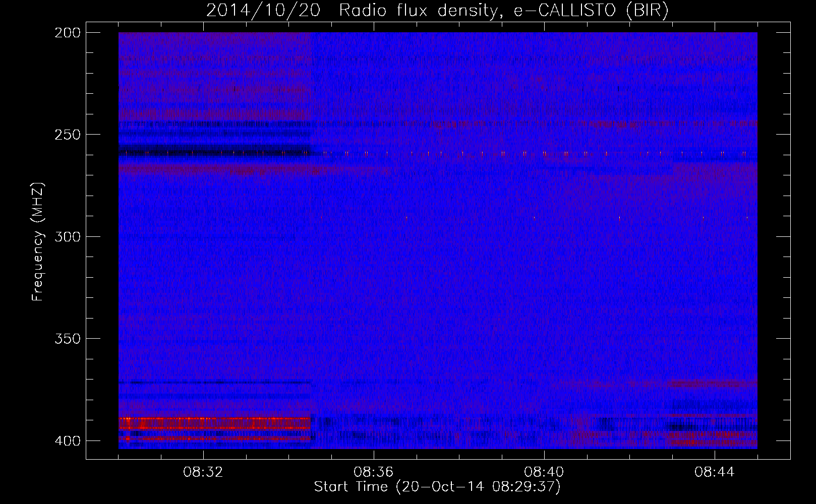Click the bright red emission band near 390 MHz

[x=215, y=423]
